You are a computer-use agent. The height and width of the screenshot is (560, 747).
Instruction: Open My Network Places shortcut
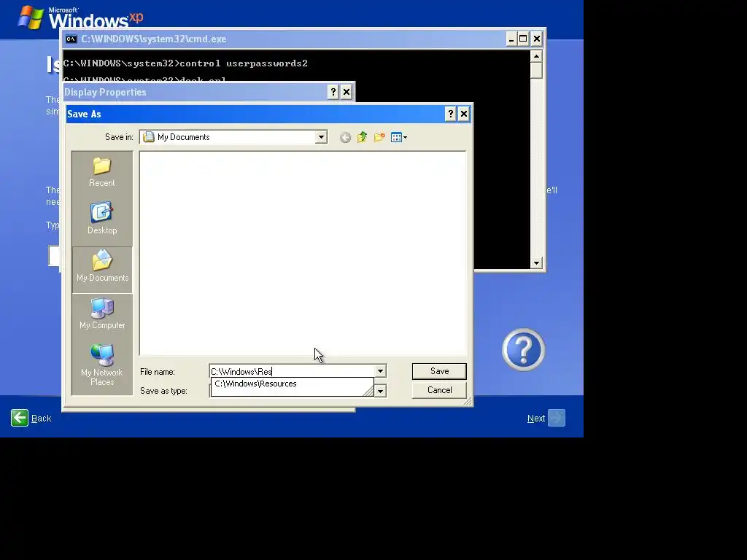102,365
